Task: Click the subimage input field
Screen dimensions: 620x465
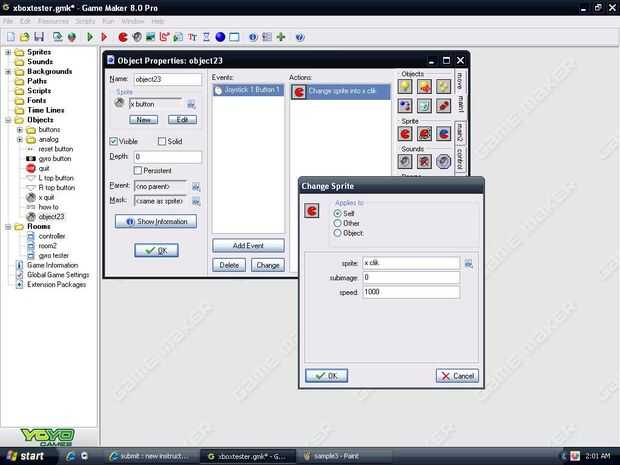Action: (411, 278)
